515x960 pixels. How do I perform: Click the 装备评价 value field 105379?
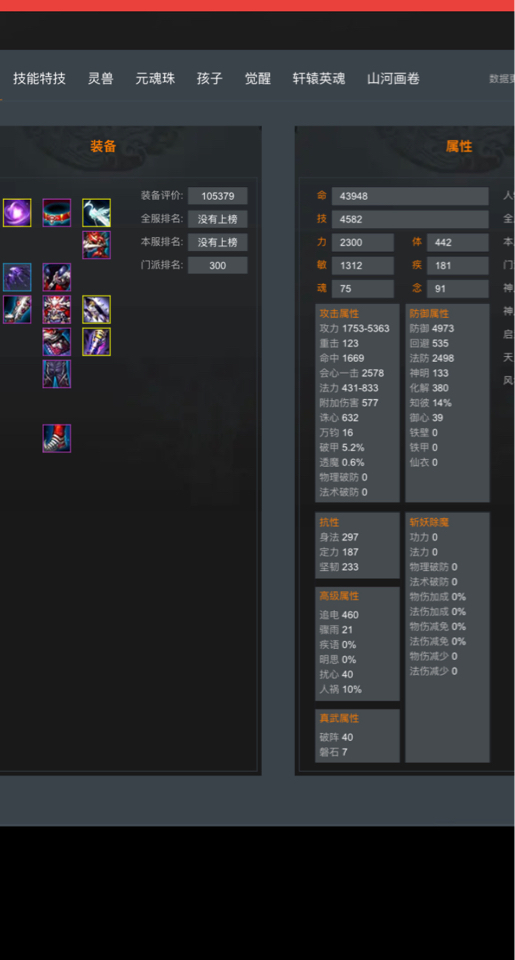(x=218, y=196)
